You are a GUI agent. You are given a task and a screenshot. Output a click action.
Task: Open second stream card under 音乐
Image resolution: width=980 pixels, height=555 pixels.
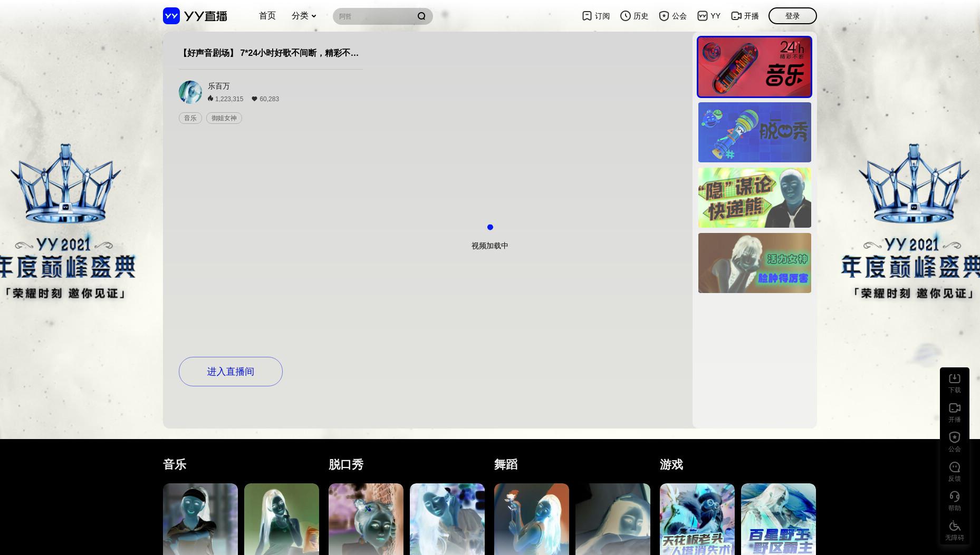pos(282,519)
